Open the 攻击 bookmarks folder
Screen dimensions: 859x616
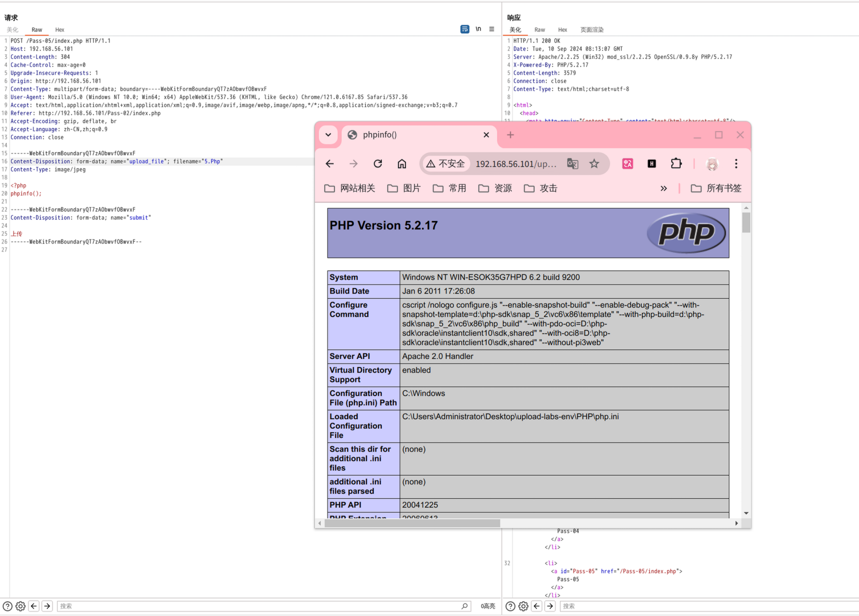point(541,189)
